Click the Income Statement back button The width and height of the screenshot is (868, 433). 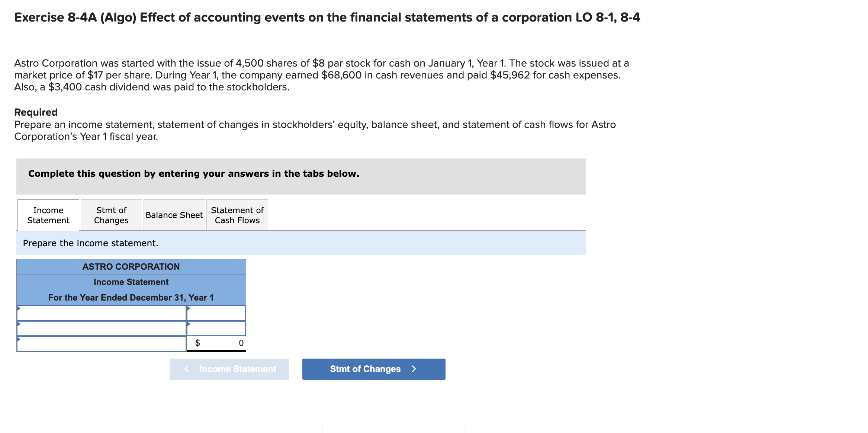pos(229,369)
